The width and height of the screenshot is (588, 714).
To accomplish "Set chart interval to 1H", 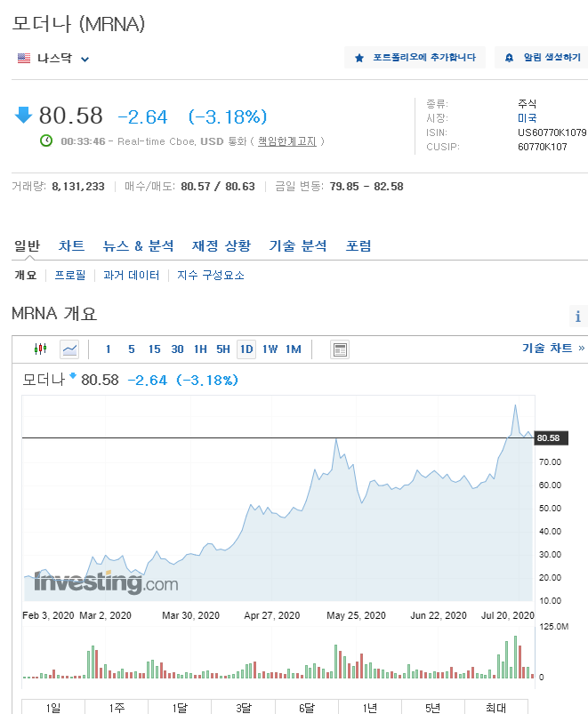I will point(200,349).
